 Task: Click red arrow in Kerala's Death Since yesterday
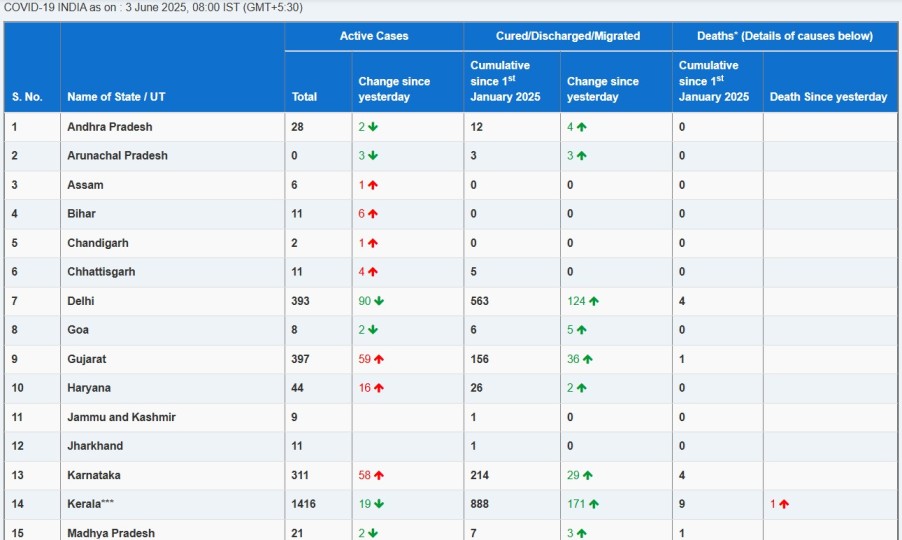click(x=784, y=504)
